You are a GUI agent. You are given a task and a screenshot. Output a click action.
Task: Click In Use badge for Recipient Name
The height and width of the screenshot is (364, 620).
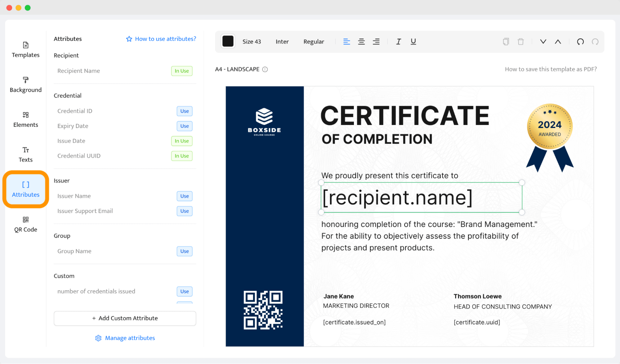coord(182,71)
